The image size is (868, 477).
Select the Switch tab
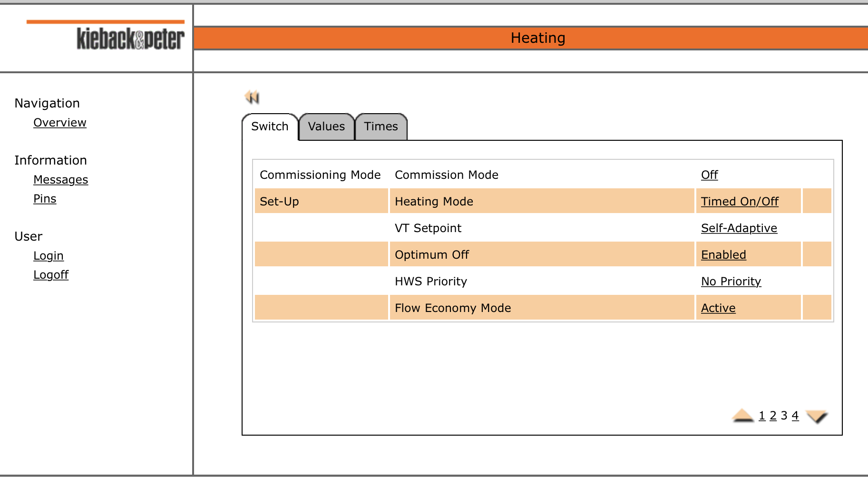tap(269, 126)
